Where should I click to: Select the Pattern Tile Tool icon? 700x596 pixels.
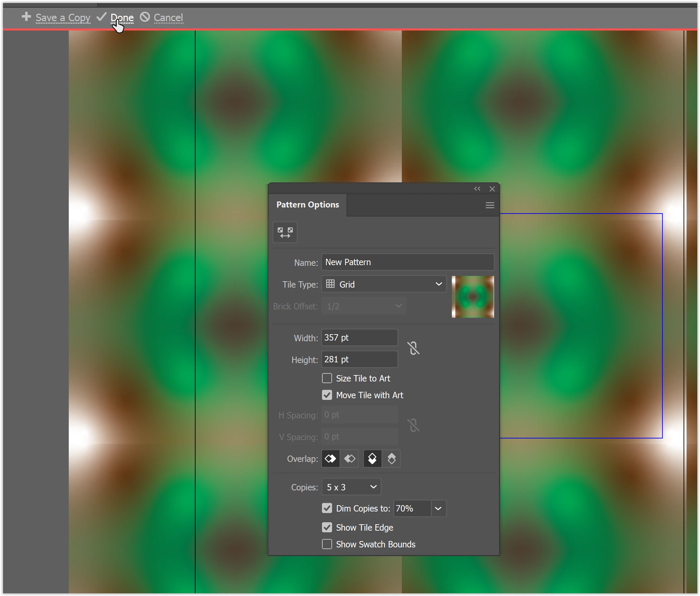(285, 232)
